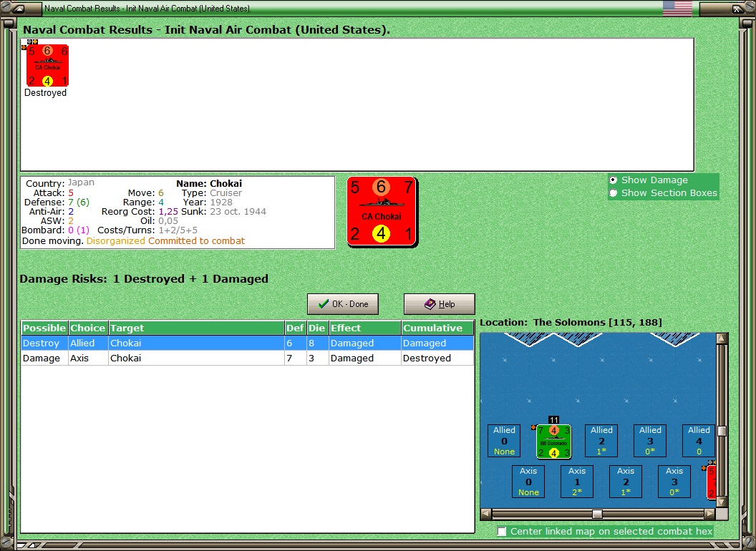Click the Choice column header
Screen dimensions: 756x551
88,328
